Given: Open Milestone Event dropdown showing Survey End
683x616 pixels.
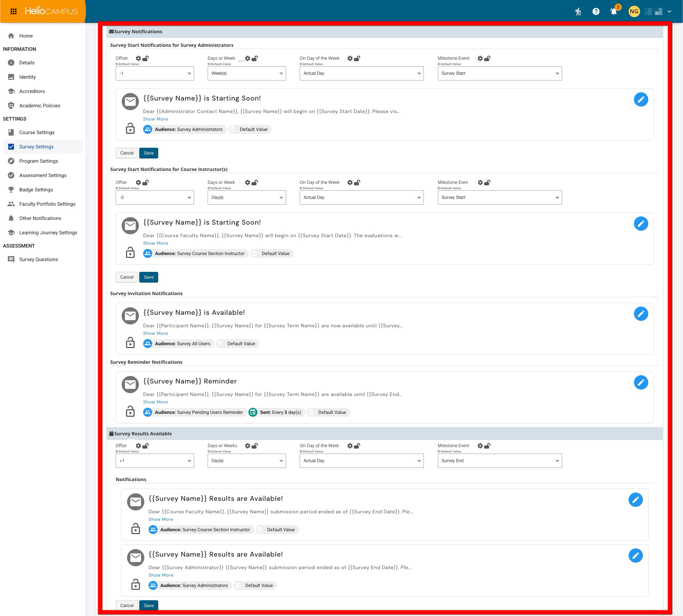Looking at the screenshot, I should (x=500, y=461).
